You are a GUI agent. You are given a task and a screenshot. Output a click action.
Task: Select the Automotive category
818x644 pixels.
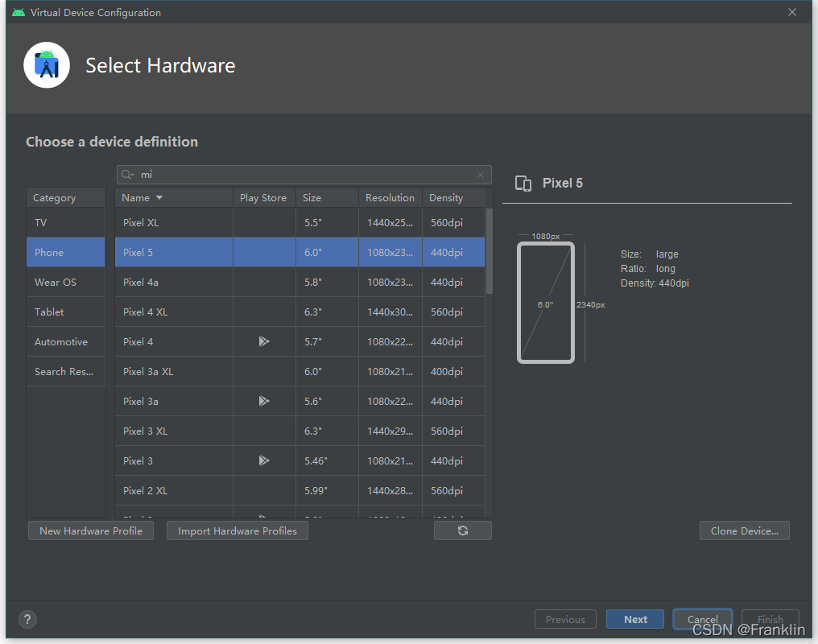66,341
